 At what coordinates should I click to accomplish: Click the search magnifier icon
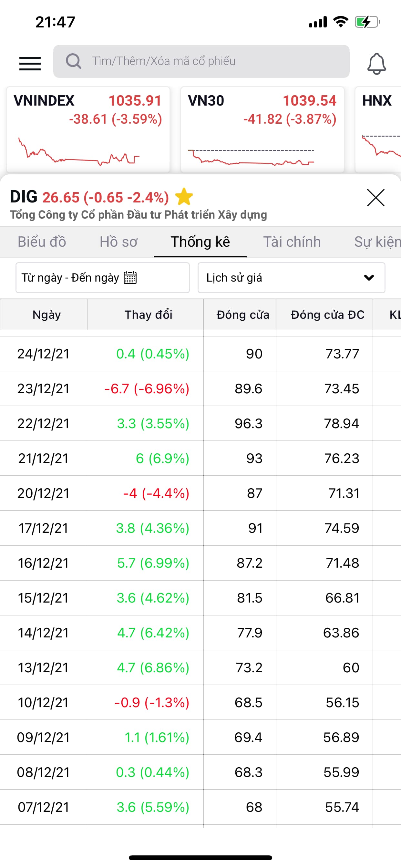click(x=74, y=61)
